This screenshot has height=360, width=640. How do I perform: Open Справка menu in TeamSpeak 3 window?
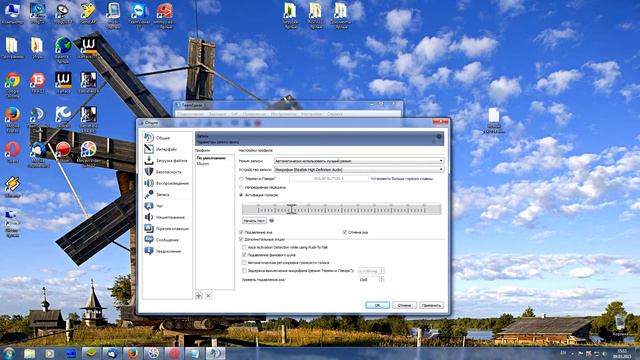click(334, 114)
